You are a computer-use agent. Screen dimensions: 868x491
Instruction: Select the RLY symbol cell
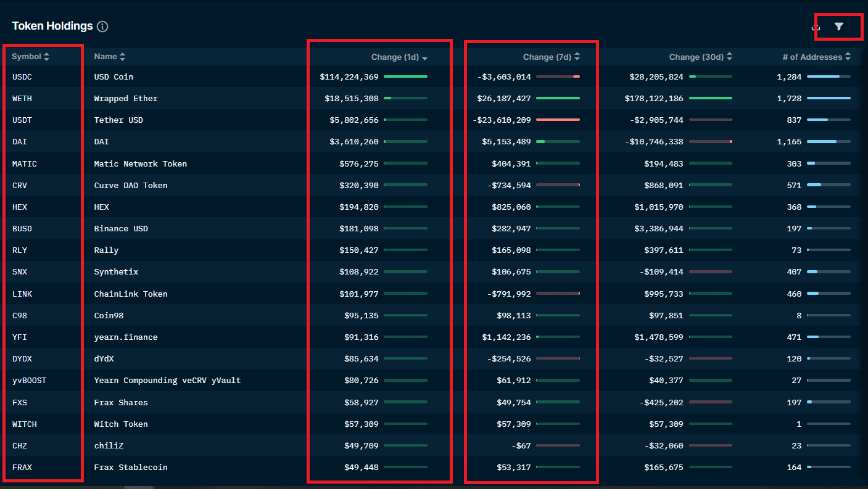click(20, 250)
